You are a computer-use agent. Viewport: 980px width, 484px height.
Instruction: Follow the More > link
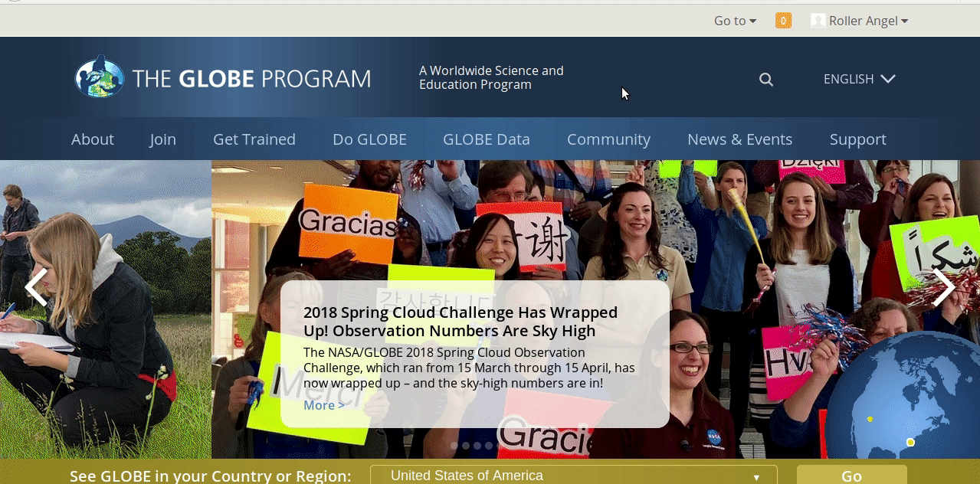[324, 405]
